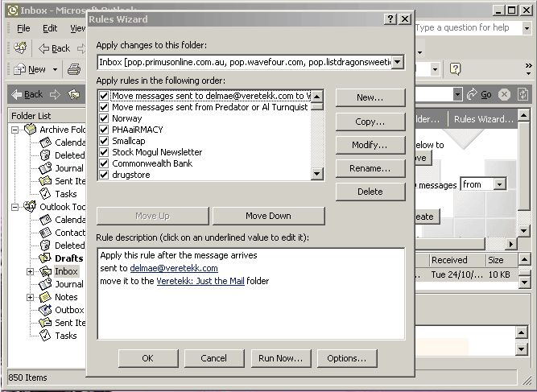The width and height of the screenshot is (537, 392).
Task: Click the Cancel button
Action: (x=214, y=358)
